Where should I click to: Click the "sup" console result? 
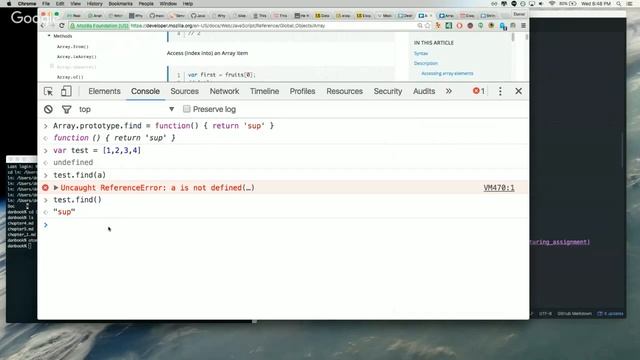tap(64, 212)
